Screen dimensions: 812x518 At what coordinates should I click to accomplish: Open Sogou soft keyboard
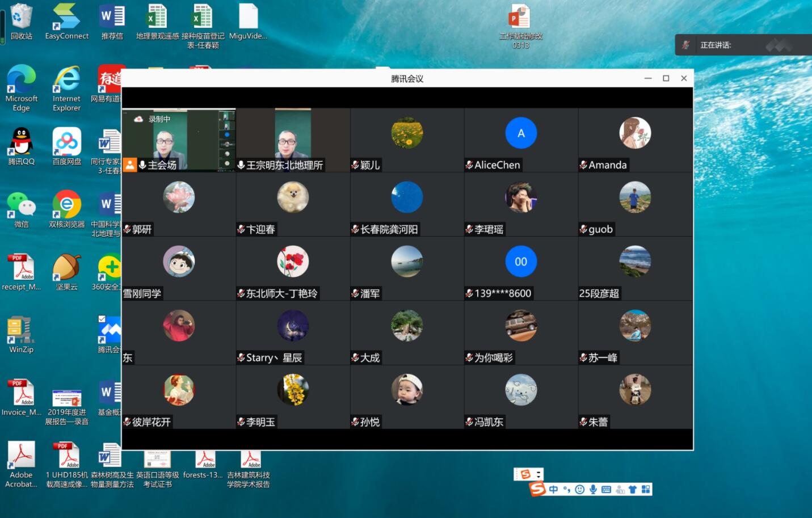coord(606,490)
